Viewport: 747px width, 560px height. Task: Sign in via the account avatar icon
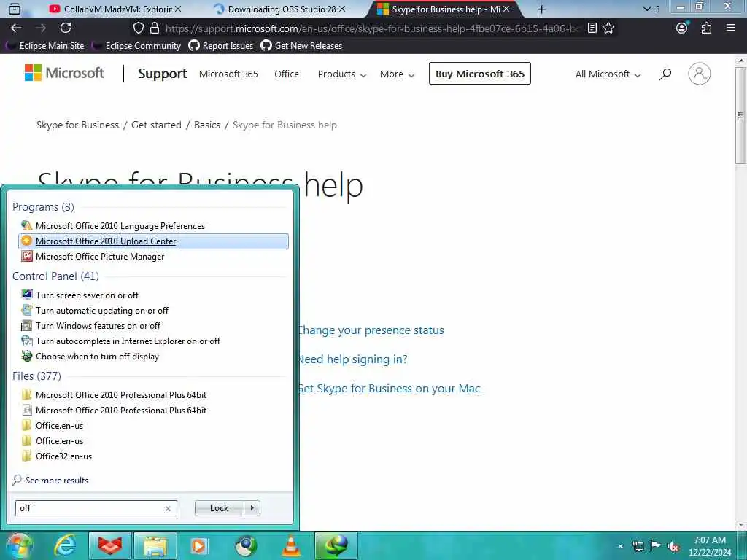pyautogui.click(x=700, y=74)
